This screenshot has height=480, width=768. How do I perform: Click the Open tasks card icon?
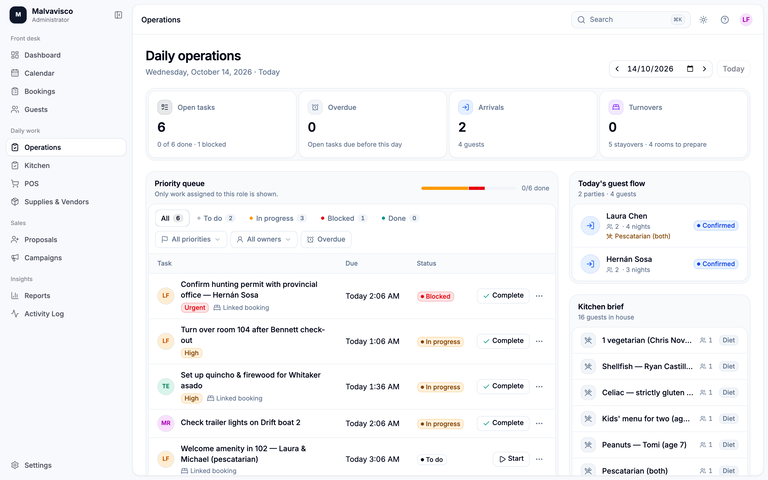coord(165,107)
